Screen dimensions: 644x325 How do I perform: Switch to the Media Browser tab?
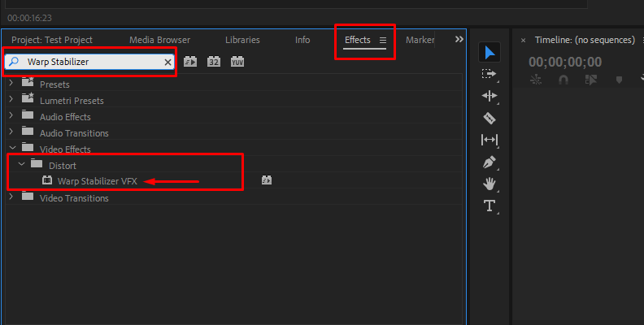(159, 40)
